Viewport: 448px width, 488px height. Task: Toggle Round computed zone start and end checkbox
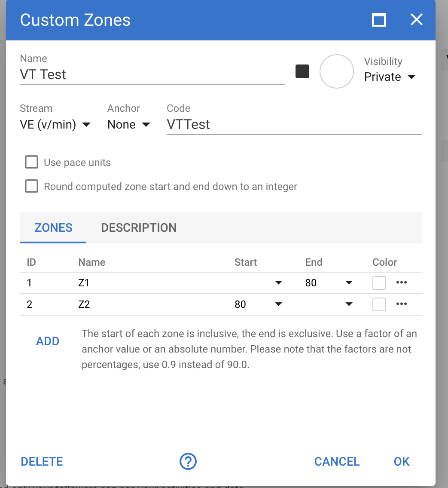31,187
